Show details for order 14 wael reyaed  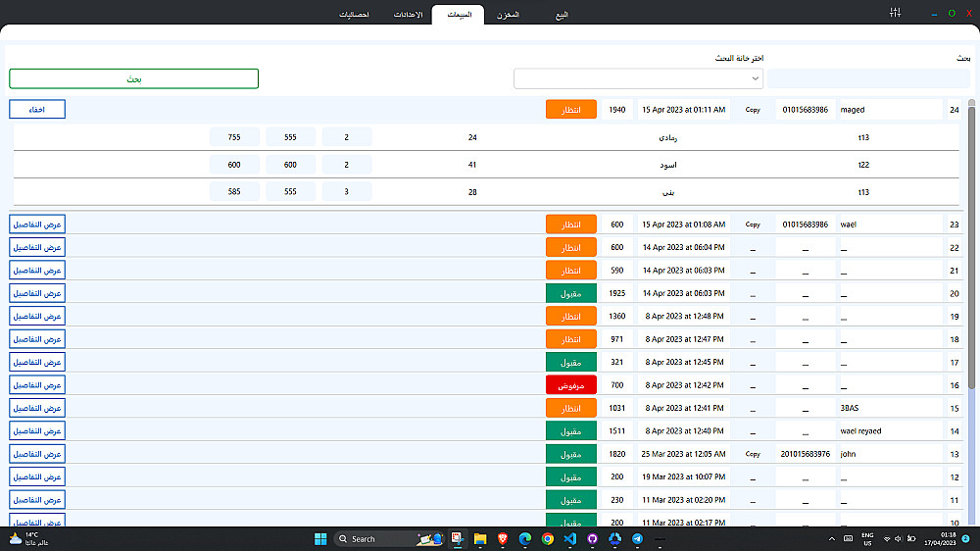37,431
